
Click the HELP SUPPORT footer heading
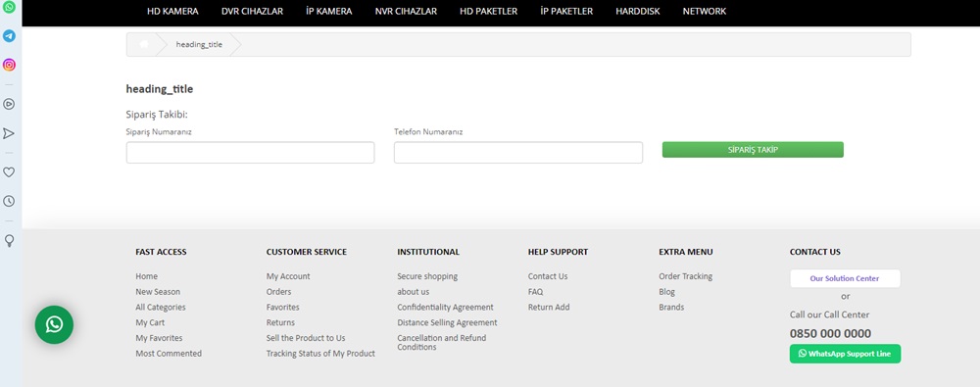click(x=559, y=252)
